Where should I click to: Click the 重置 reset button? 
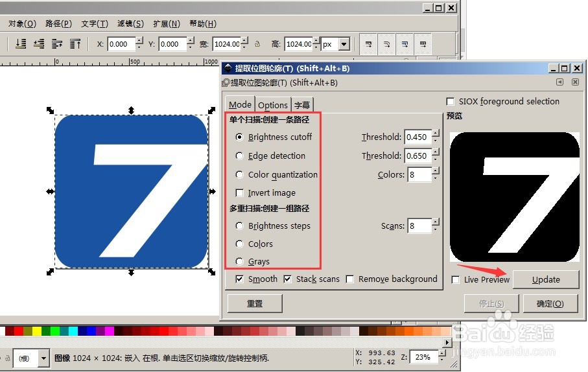[255, 303]
